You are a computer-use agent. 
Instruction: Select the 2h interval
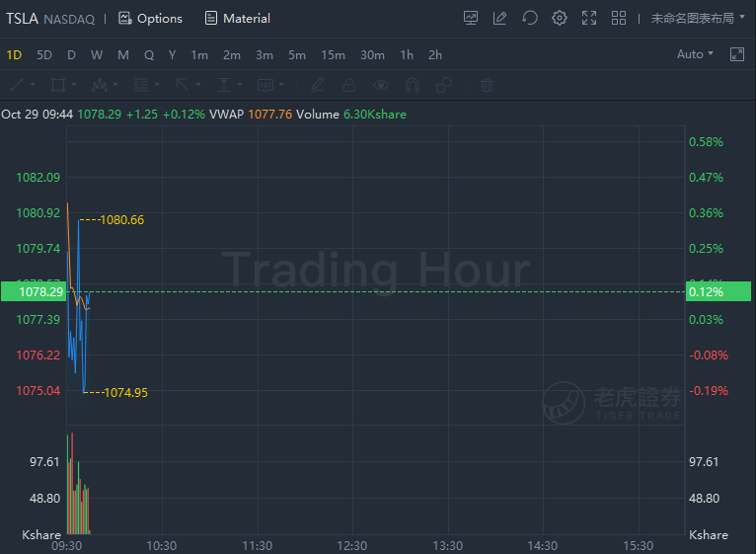pyautogui.click(x=435, y=55)
